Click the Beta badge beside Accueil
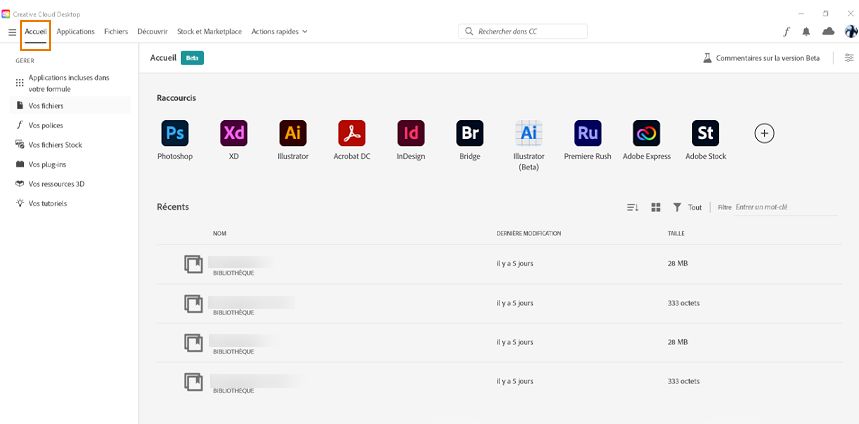 tap(192, 58)
